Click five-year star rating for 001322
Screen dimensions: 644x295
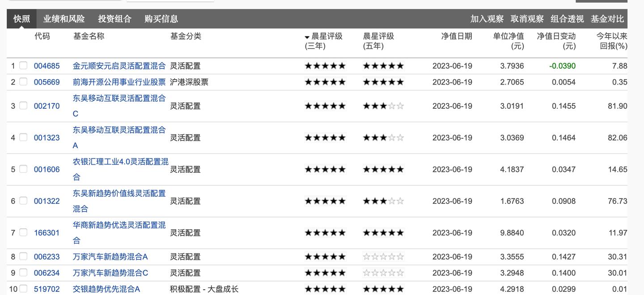(383, 201)
